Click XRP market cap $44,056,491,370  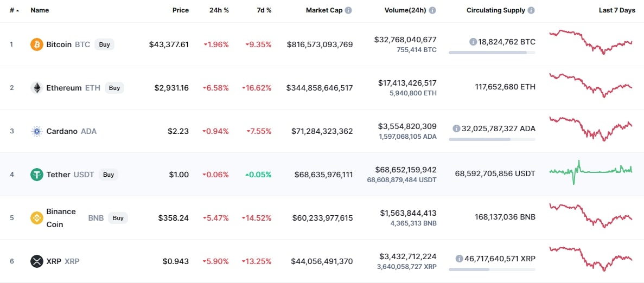point(322,261)
